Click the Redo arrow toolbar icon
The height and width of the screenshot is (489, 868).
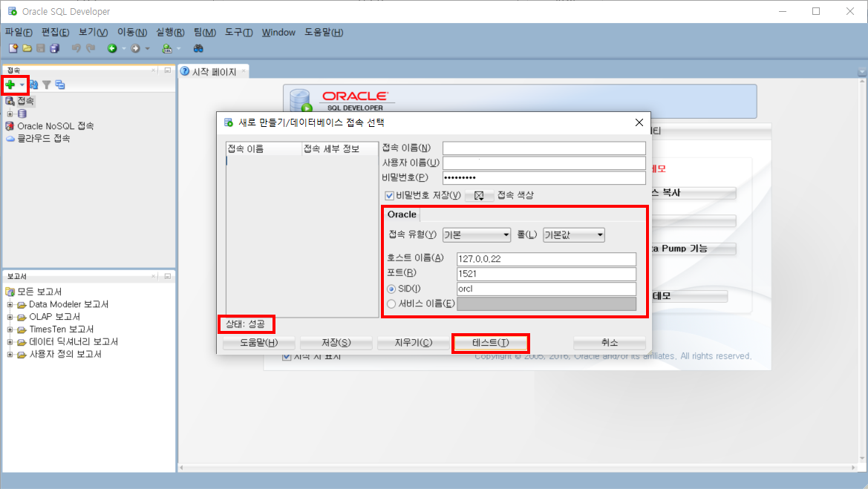coord(91,48)
